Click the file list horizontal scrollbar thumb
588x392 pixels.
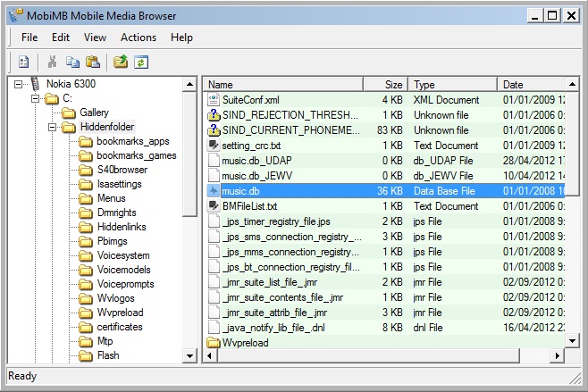368,355
